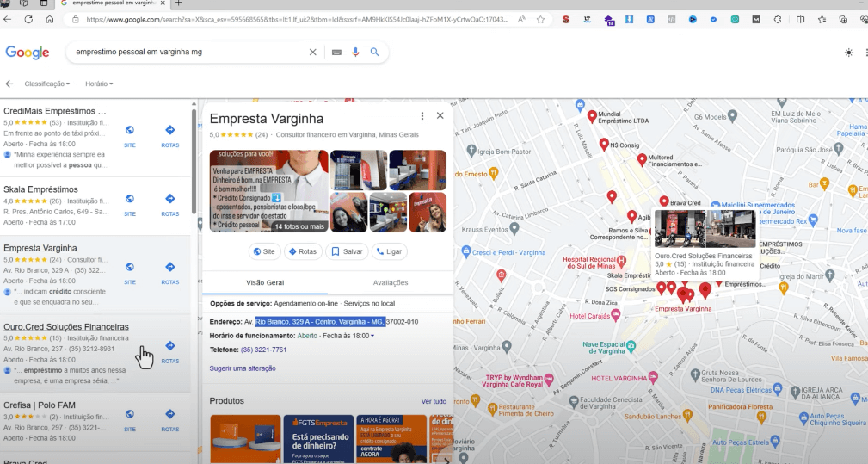
Task: Click the Ouro.Cred map popup photo card
Action: click(x=705, y=229)
